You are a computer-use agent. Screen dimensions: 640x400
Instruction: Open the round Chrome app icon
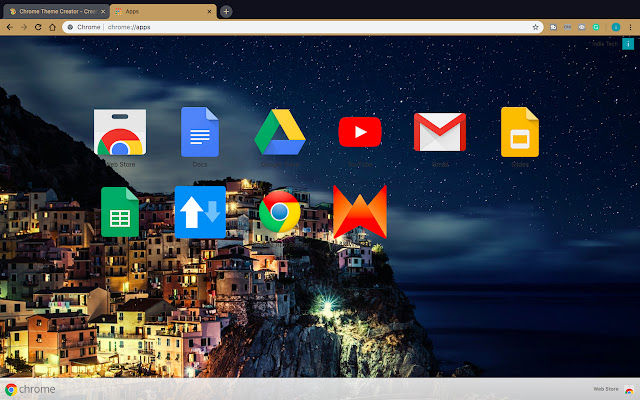click(280, 212)
